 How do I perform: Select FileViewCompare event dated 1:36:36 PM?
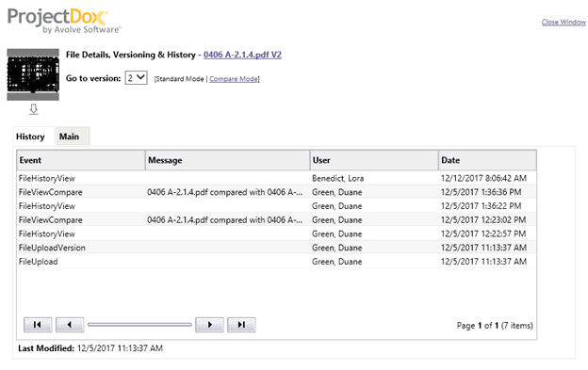(51, 192)
